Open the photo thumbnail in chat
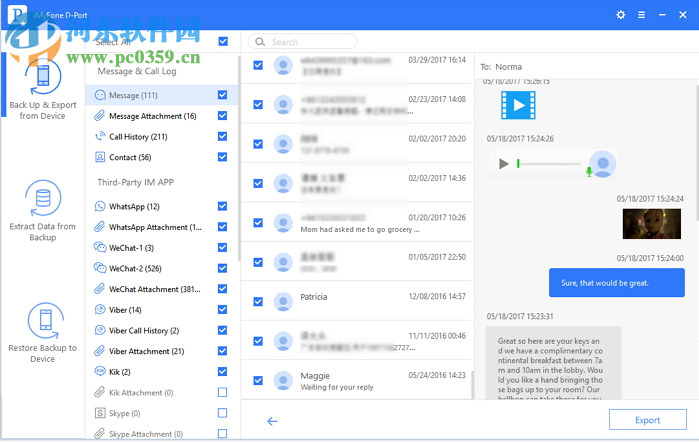699x444 pixels. (652, 224)
